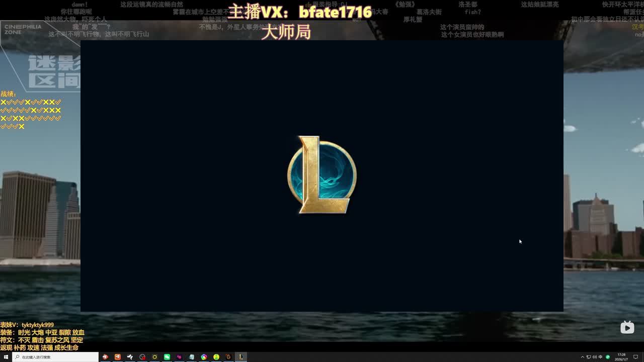Viewport: 644px width, 362px height.
Task: Open the volume control tray icon
Action: 594,357
